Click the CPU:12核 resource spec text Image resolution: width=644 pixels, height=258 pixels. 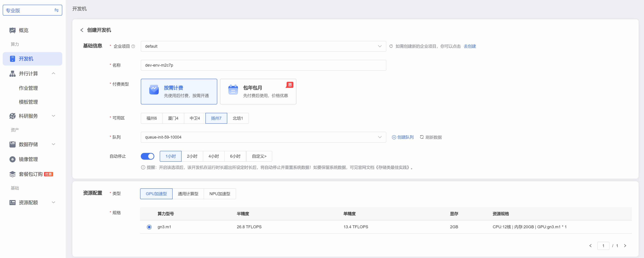point(529,227)
